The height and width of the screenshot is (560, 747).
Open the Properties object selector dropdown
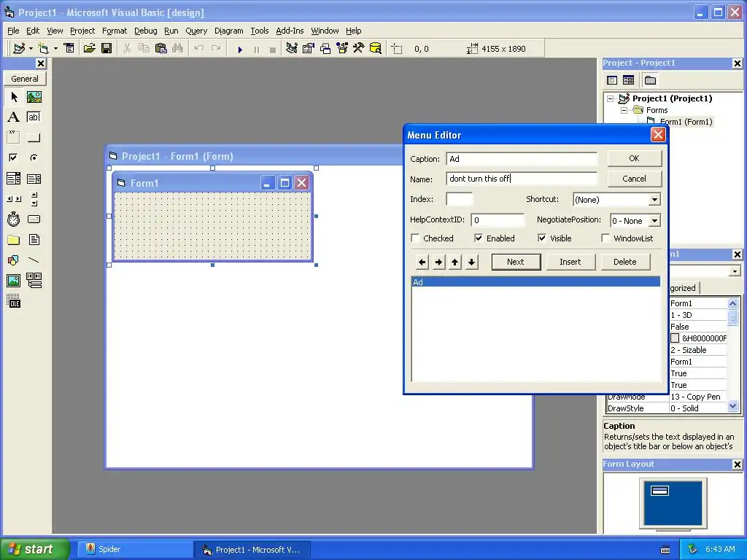click(x=735, y=271)
